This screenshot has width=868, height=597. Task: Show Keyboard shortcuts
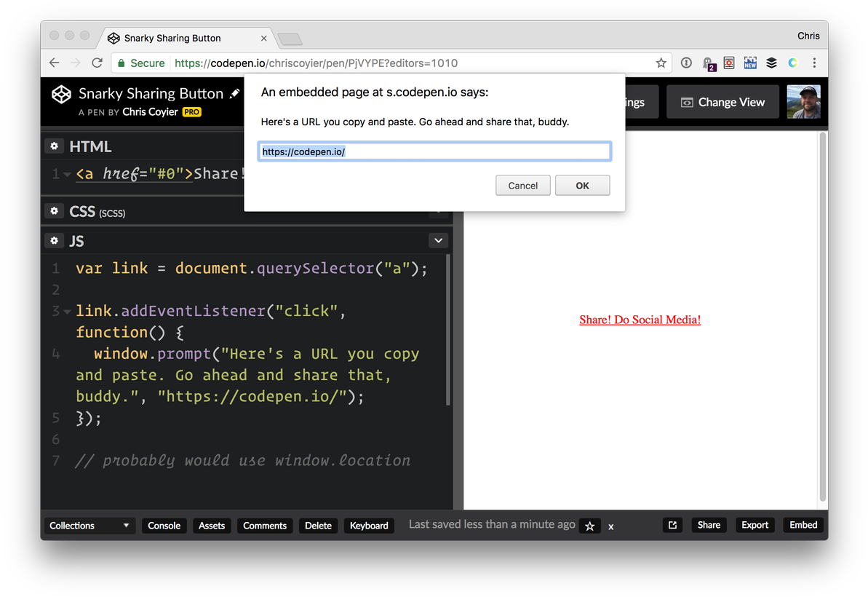pos(369,526)
